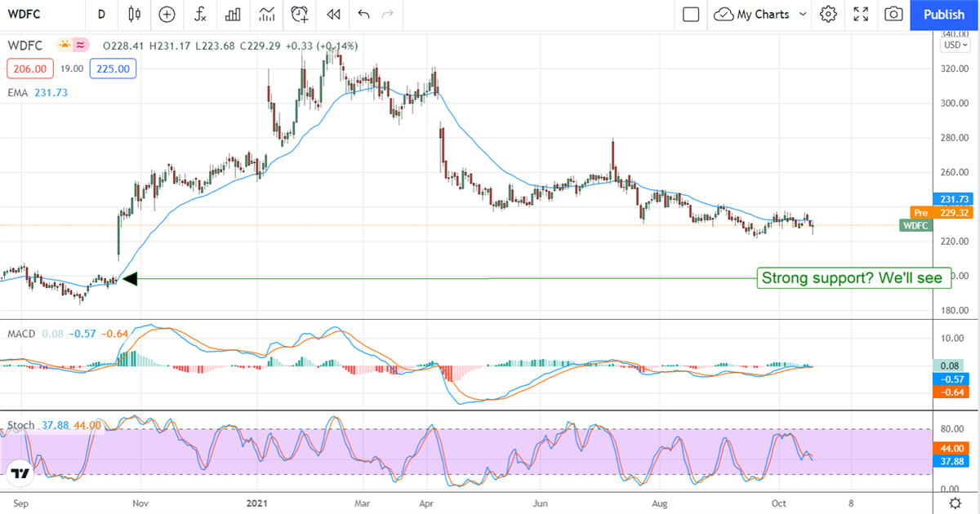The image size is (980, 514).
Task: Click the sun pre-market session icon next to WDFC
Action: tap(65, 46)
